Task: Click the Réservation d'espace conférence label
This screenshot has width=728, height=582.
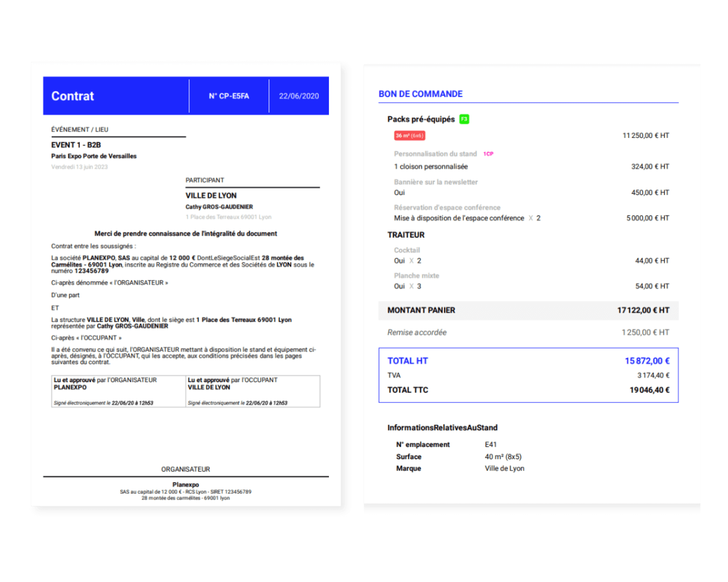Action: pos(447,207)
